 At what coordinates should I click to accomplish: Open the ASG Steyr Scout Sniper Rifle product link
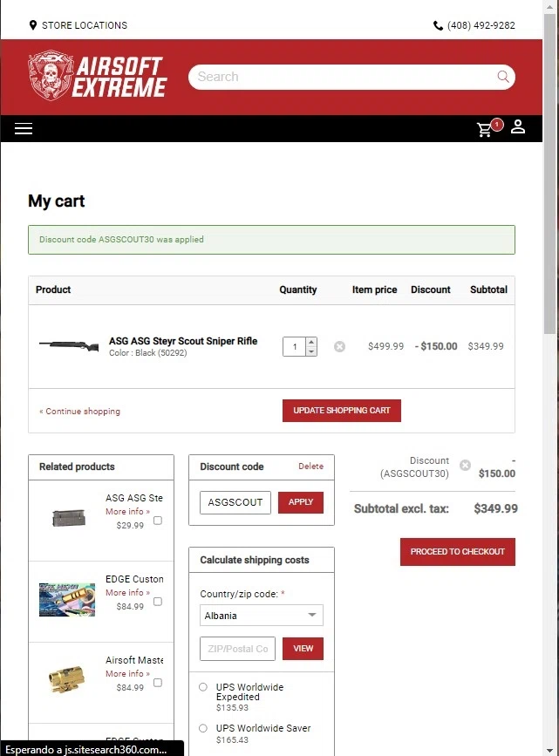click(x=183, y=341)
